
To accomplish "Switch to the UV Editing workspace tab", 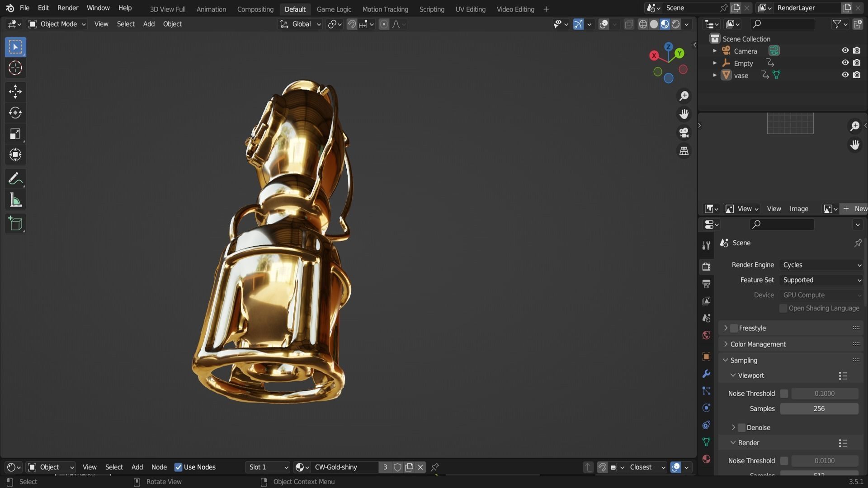I will pos(470,9).
